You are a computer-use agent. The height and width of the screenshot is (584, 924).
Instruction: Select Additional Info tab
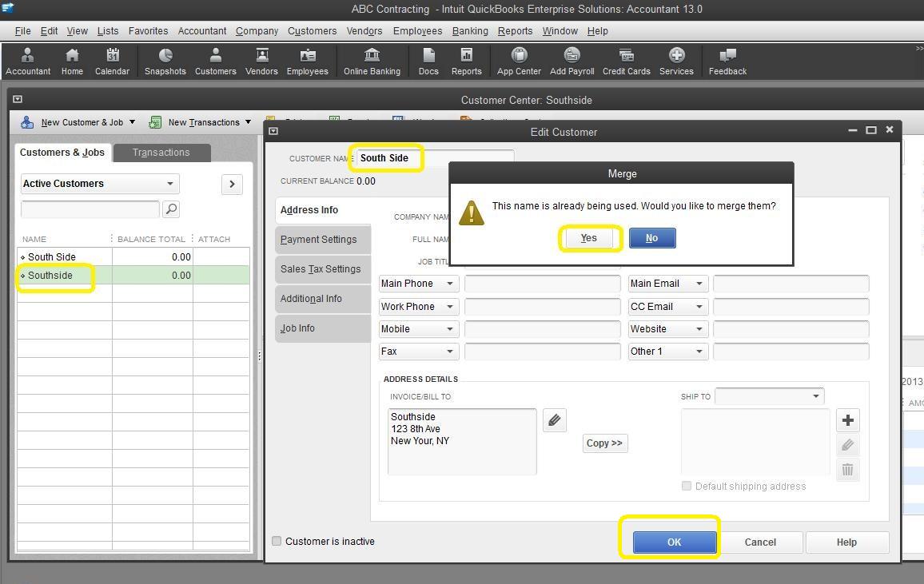point(323,299)
